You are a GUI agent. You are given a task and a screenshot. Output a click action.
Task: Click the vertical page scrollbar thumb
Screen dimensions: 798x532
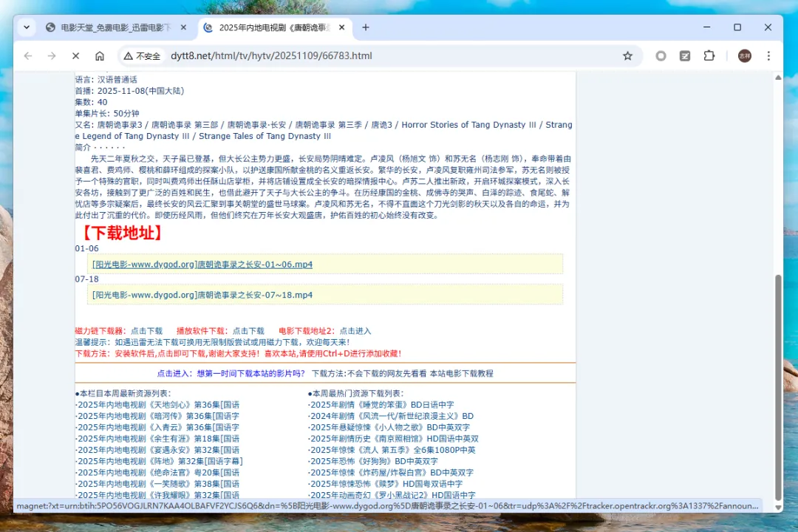(777, 387)
